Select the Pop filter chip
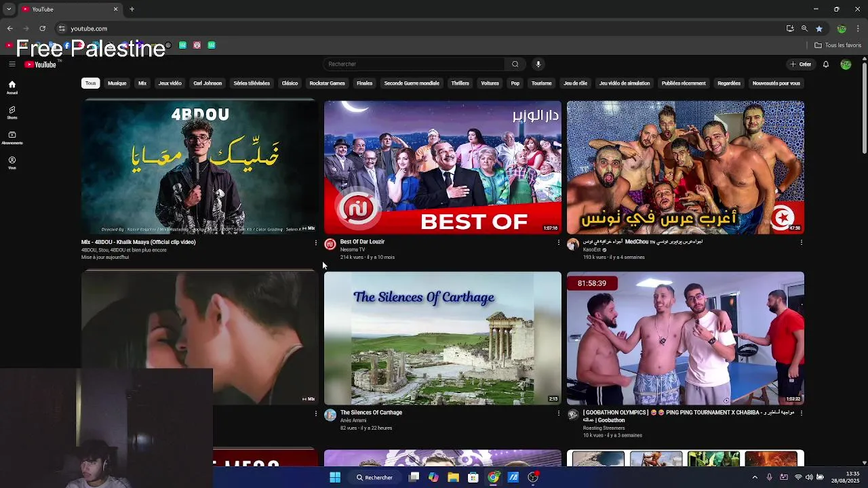Viewport: 868px width, 488px height. [x=515, y=83]
